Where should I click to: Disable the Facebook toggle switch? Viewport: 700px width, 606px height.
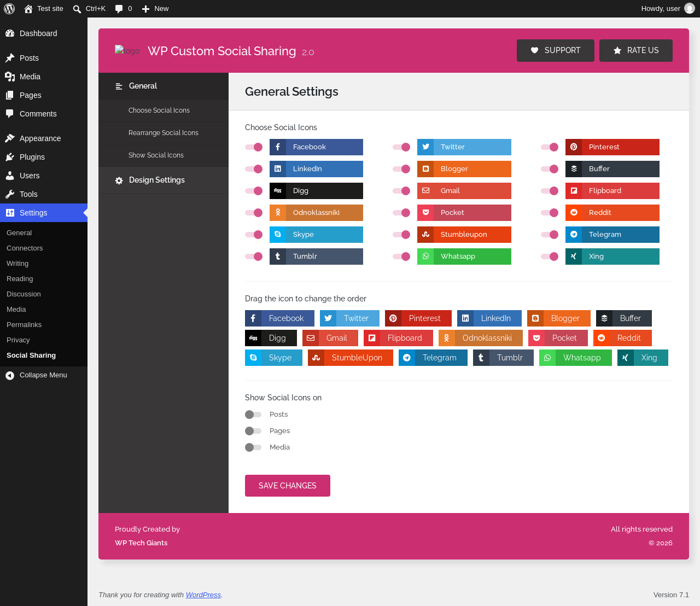tap(254, 147)
